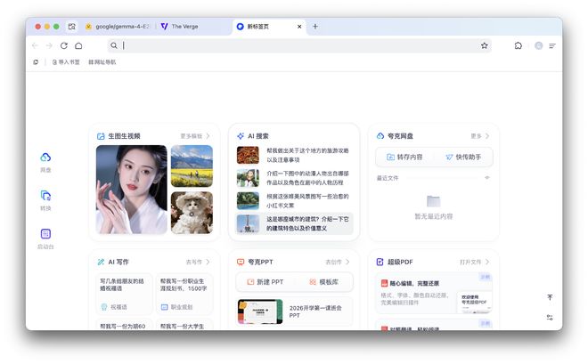Click the 新建 PPT button
This screenshot has height=364, width=588.
click(265, 282)
